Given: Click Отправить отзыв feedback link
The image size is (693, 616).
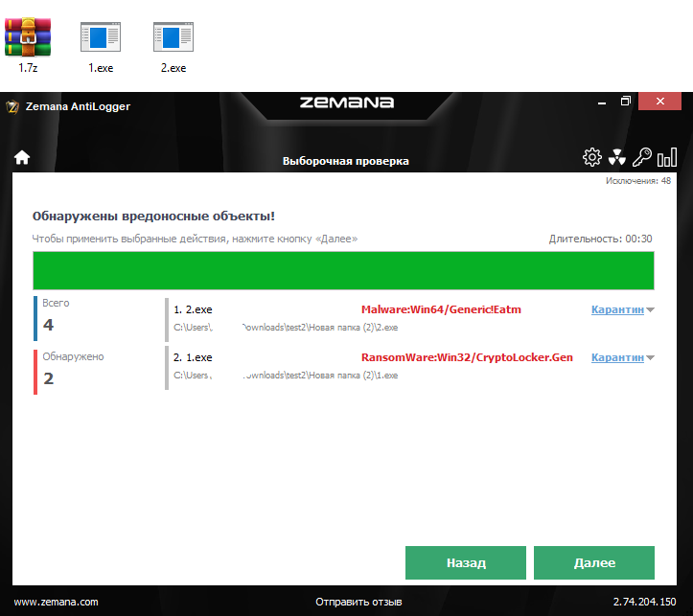Looking at the screenshot, I should click(358, 602).
